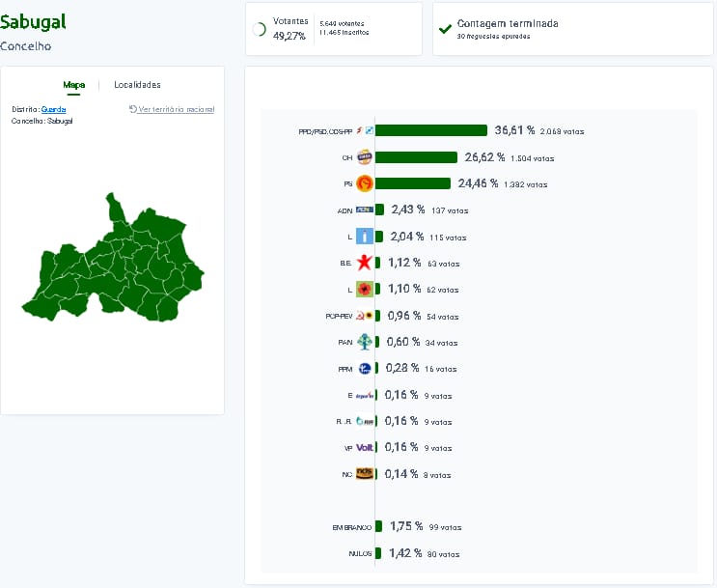Click the NC party logo
Viewport: 717px width, 588px height.
365,474
